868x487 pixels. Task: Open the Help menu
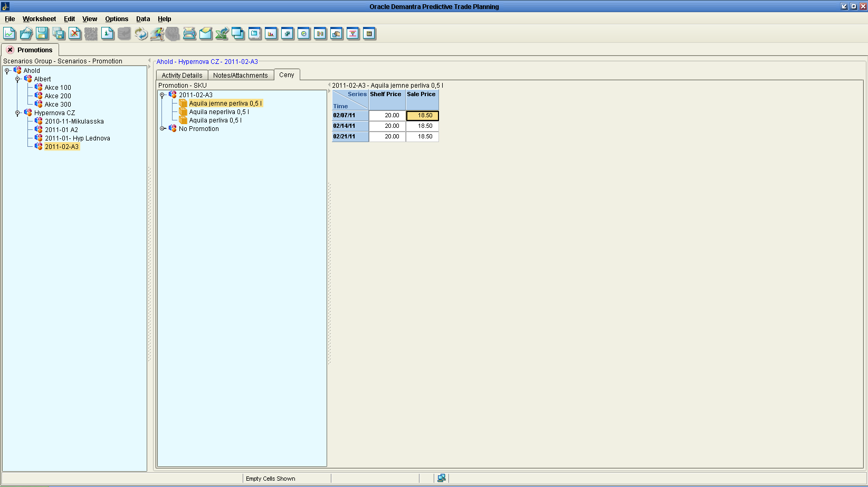pos(164,18)
